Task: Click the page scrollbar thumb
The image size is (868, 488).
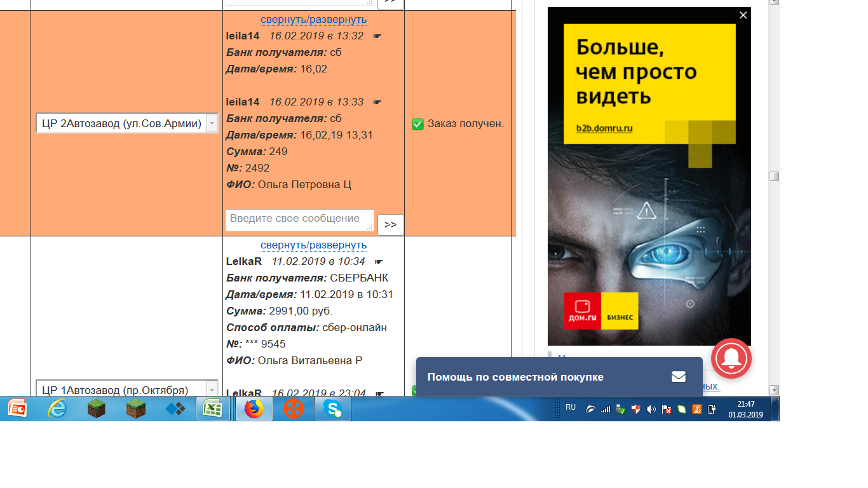Action: coord(774,177)
